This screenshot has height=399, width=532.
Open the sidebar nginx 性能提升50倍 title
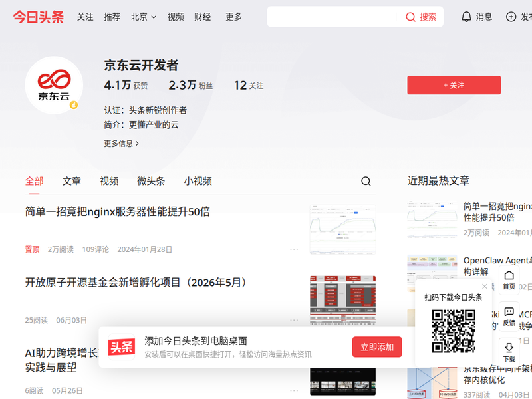pos(497,212)
